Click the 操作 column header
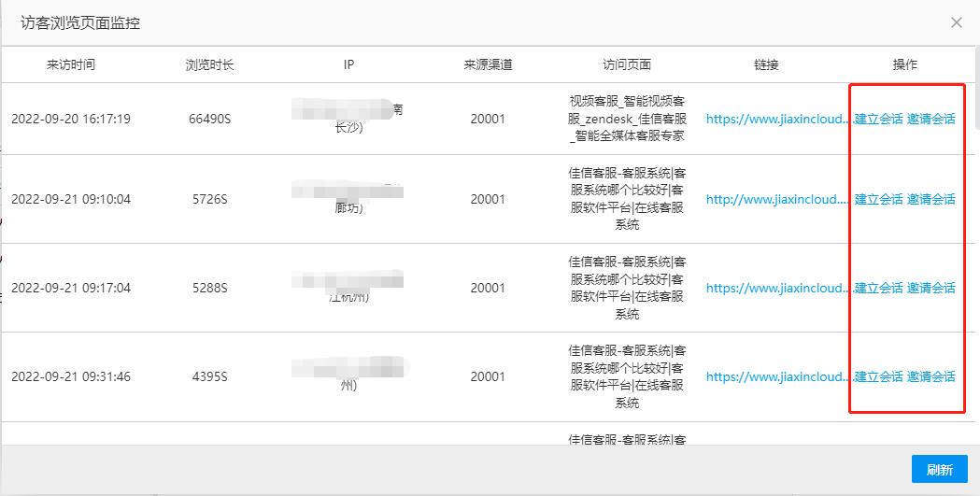 point(905,64)
